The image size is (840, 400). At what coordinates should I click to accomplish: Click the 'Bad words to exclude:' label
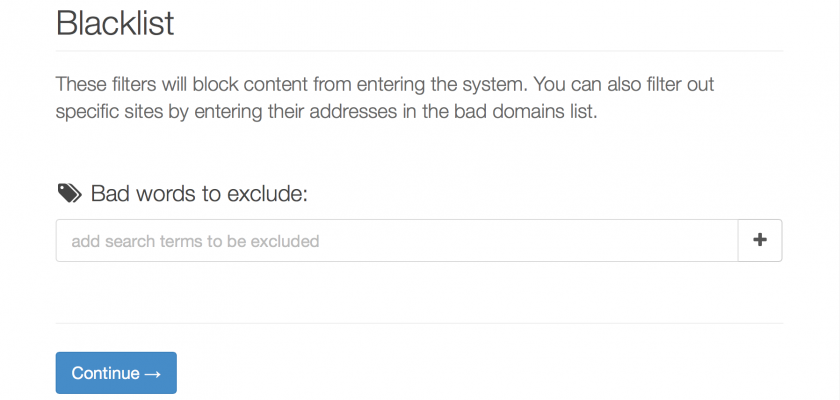click(198, 193)
